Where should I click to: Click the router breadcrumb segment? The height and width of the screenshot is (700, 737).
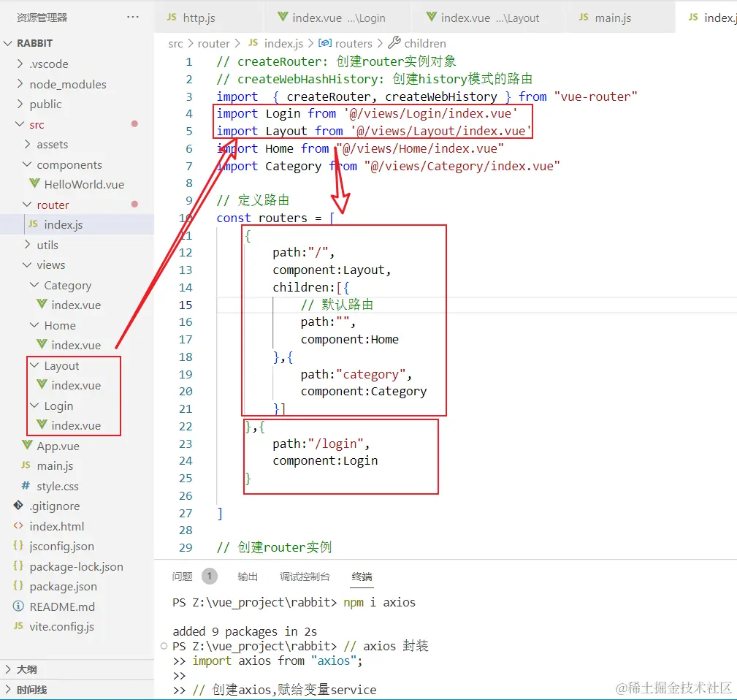213,43
